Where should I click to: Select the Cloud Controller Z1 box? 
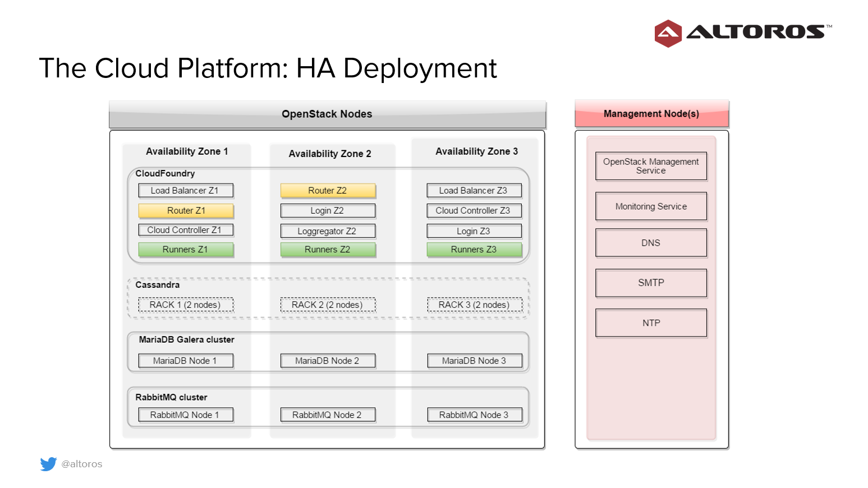tap(186, 230)
